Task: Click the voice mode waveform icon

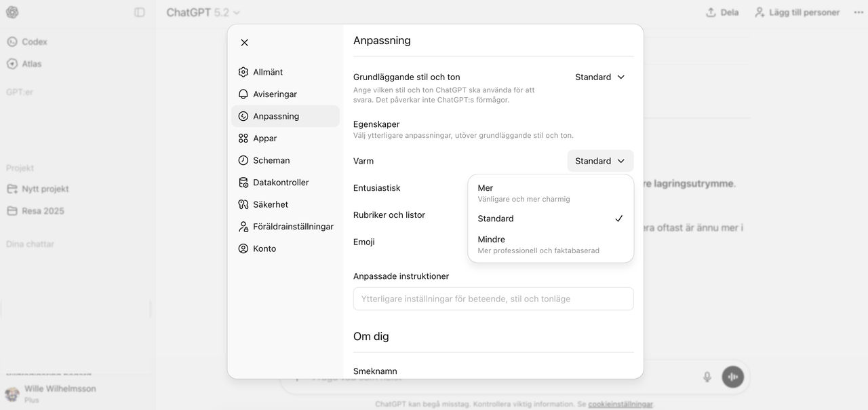Action: click(732, 377)
